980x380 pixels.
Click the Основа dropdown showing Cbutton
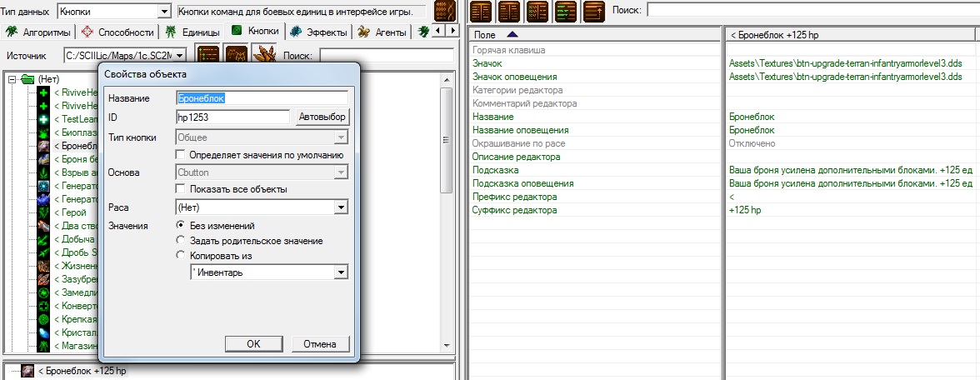(262, 172)
